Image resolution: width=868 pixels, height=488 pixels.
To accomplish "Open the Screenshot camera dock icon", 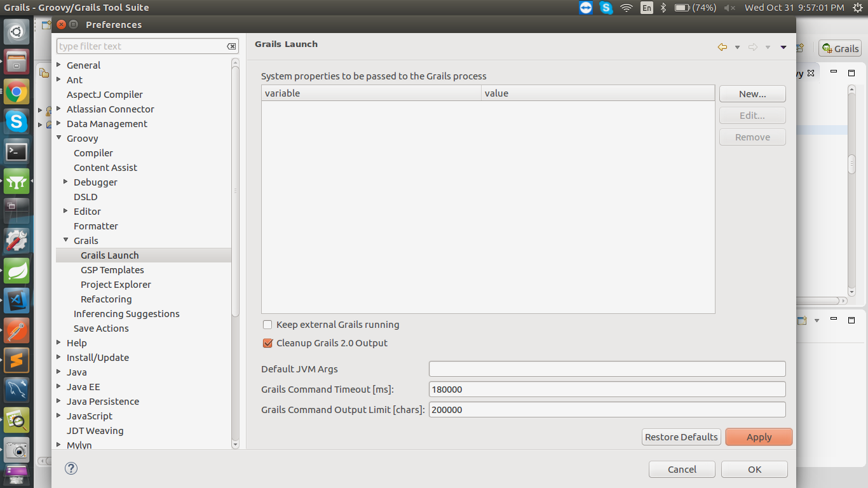I will (x=17, y=450).
